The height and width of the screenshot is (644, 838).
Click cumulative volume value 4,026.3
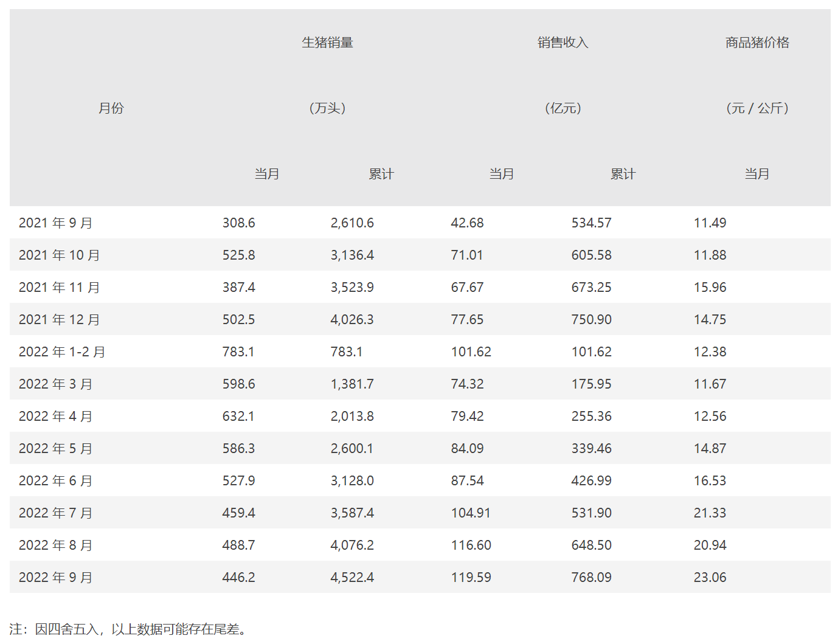(x=352, y=320)
